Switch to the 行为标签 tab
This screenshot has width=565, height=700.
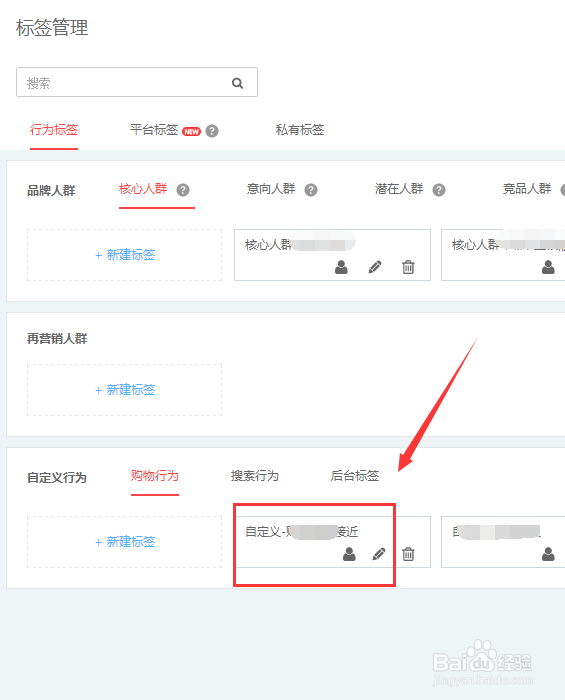[x=54, y=130]
